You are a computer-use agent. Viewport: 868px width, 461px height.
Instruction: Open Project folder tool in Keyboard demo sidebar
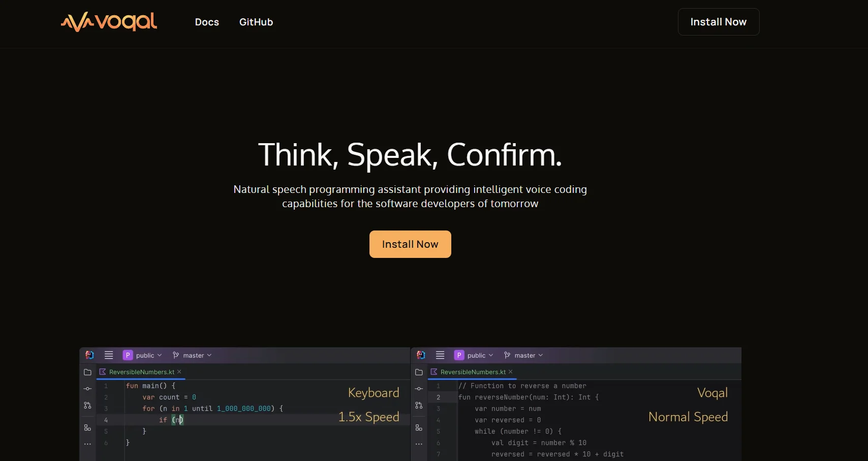tap(87, 372)
